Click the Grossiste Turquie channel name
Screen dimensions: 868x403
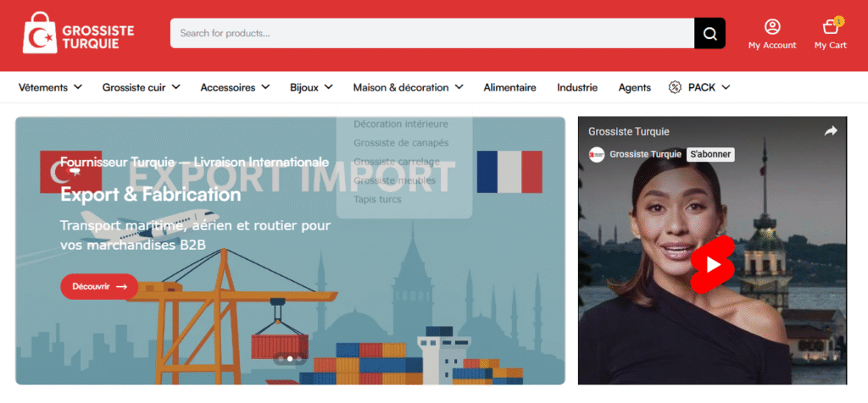click(x=645, y=154)
